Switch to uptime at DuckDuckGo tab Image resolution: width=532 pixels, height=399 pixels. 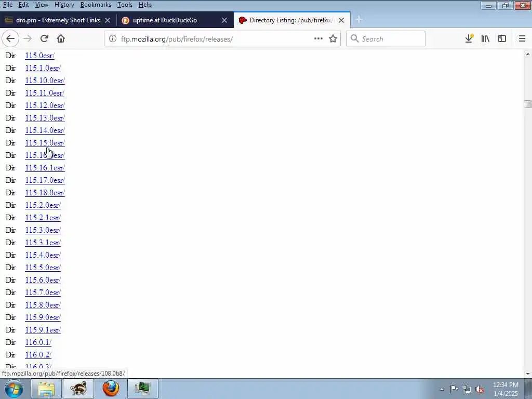[x=175, y=20]
